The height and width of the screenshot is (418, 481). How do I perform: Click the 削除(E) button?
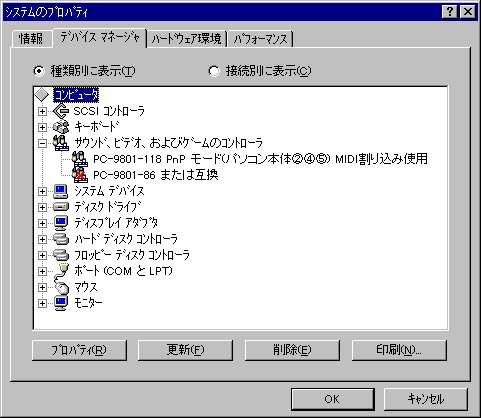click(292, 350)
